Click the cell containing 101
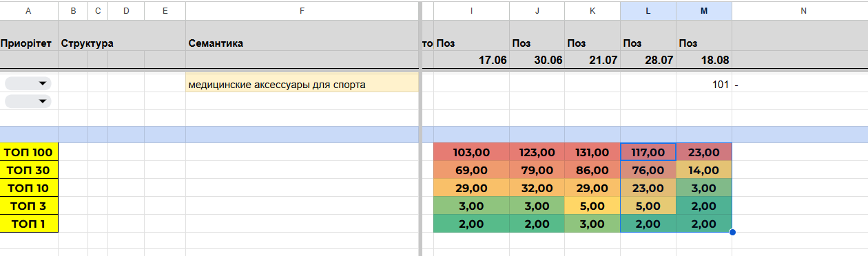 (704, 85)
